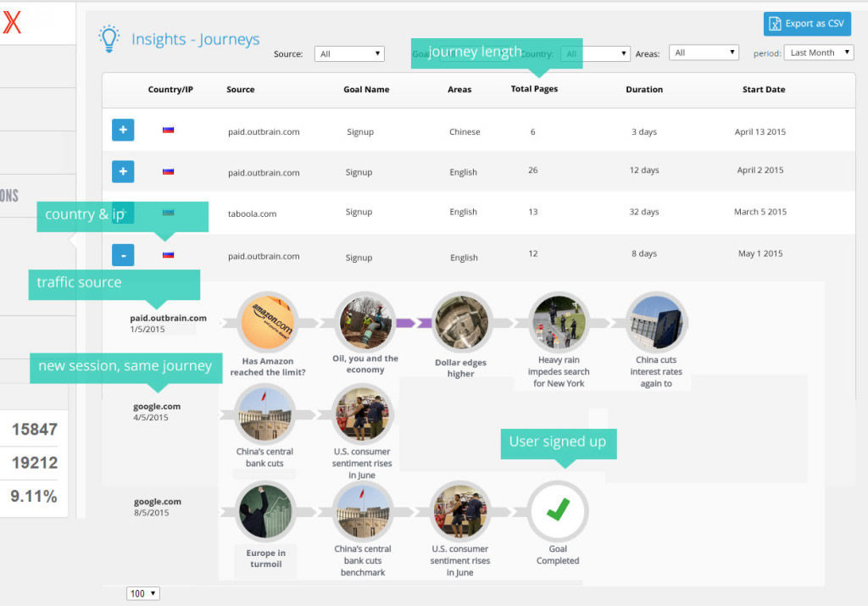Click the Heavy rain impedes search thumbnail

tap(558, 323)
